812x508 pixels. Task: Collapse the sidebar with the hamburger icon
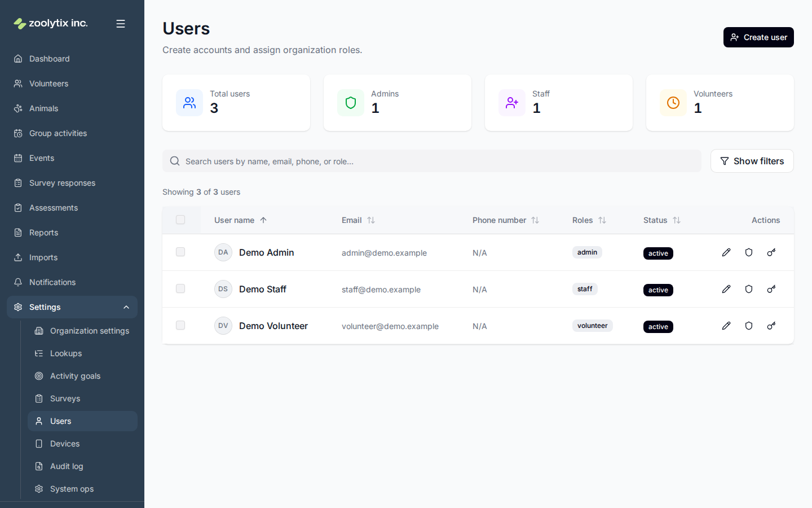[121, 24]
